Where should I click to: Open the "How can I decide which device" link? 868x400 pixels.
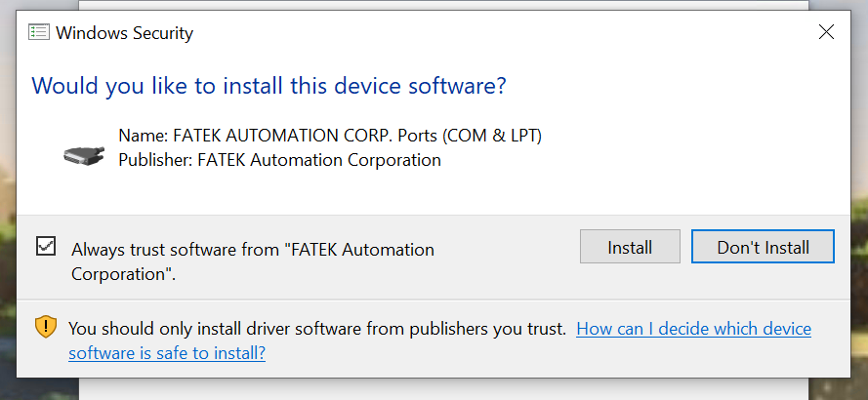[693, 329]
